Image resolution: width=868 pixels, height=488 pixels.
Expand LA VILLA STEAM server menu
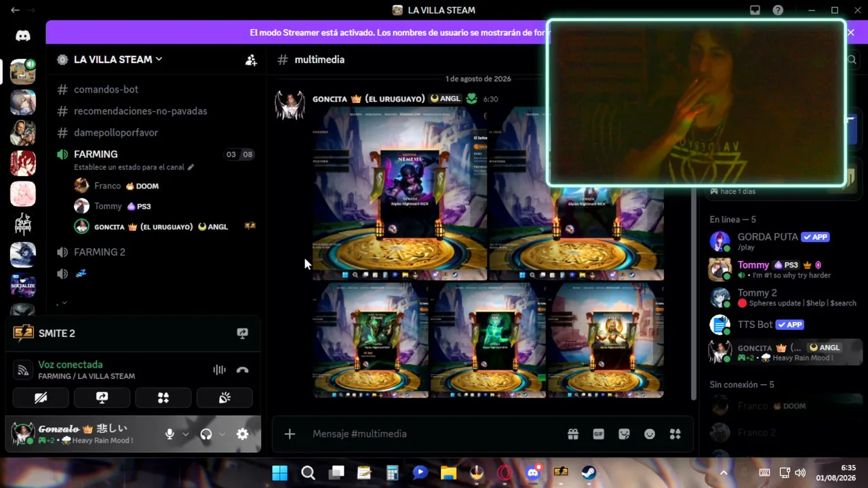tap(118, 60)
